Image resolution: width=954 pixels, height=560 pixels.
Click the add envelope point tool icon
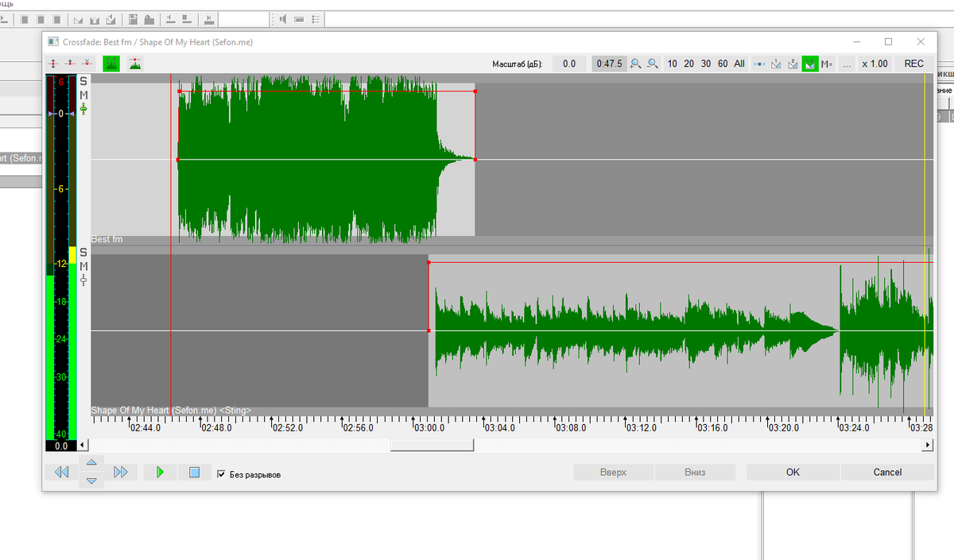coord(70,64)
